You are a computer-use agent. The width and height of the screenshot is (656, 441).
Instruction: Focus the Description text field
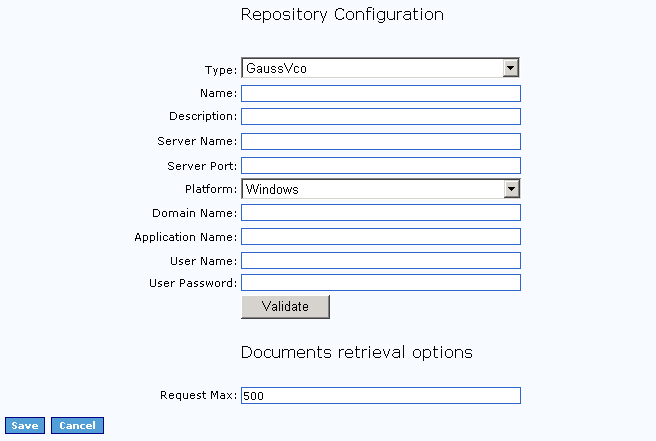tap(381, 116)
